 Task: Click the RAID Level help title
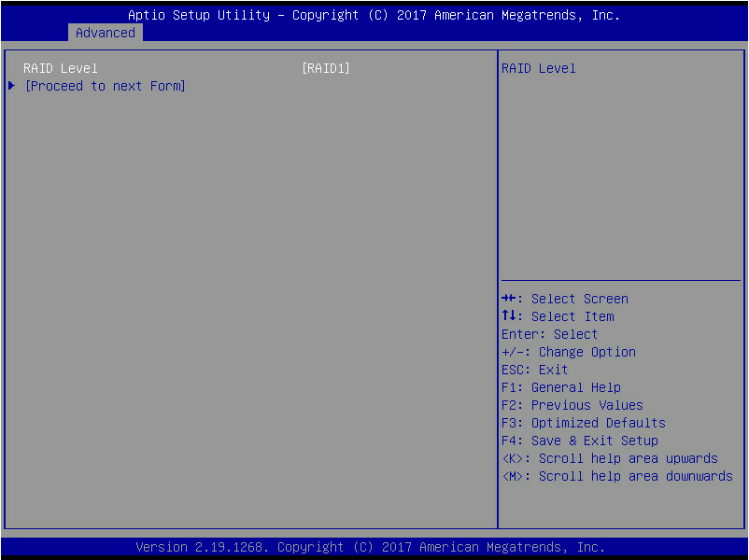(538, 68)
